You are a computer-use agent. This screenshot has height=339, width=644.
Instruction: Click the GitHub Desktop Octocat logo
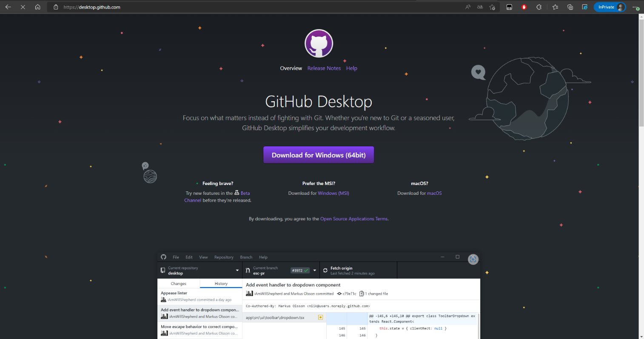[319, 43]
